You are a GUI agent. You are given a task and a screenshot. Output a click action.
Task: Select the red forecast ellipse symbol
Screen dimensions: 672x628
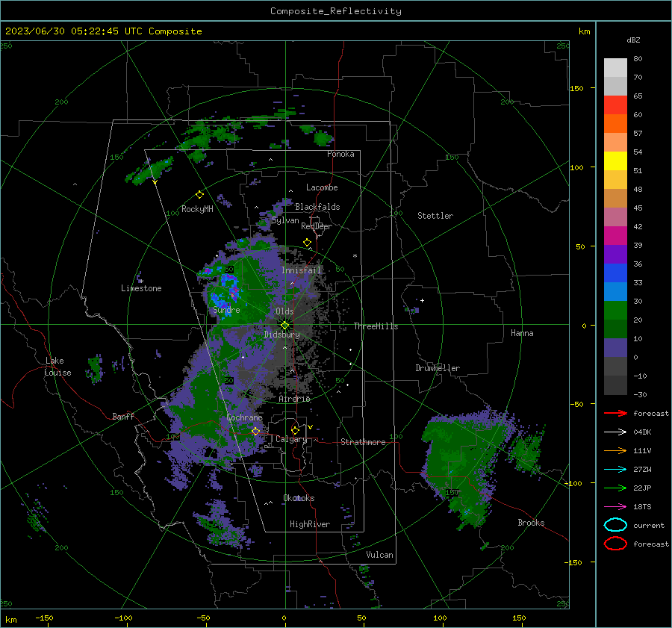(615, 544)
